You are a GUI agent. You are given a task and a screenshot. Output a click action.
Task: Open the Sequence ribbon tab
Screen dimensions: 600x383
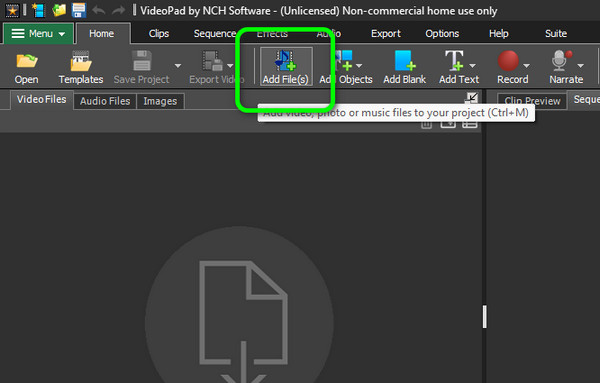215,34
